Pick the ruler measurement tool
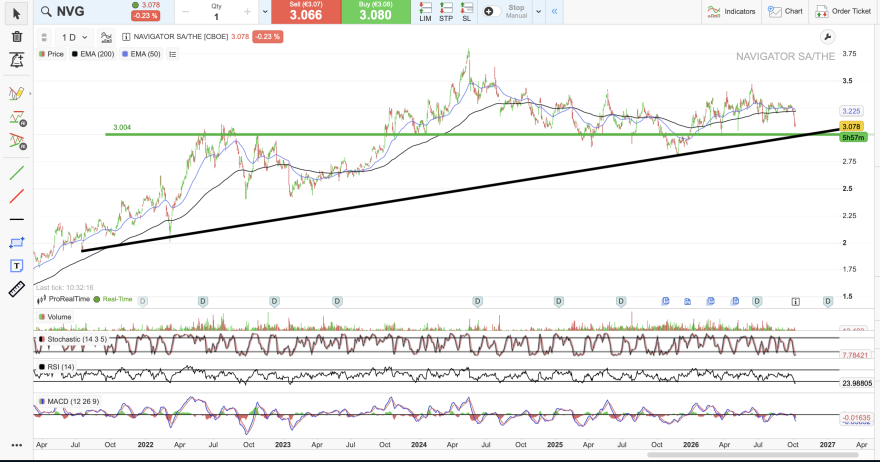 pyautogui.click(x=17, y=289)
